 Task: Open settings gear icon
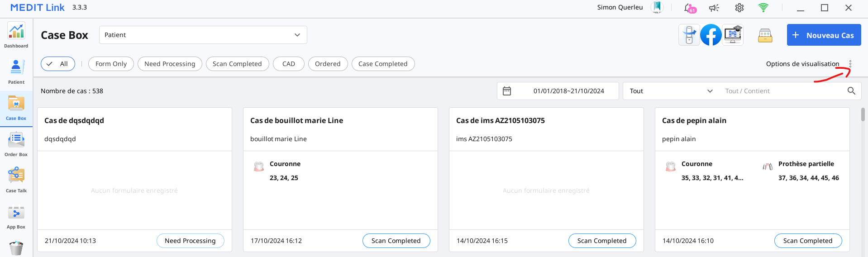point(739,8)
